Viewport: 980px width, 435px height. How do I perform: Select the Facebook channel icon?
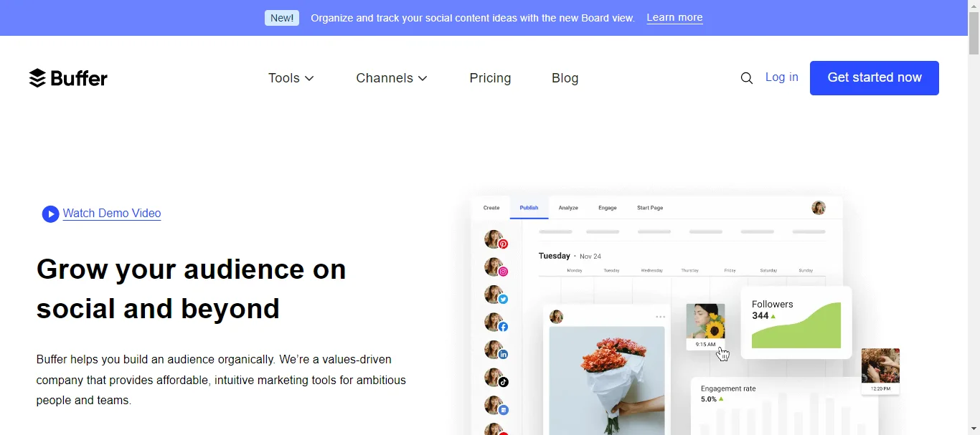pos(496,322)
